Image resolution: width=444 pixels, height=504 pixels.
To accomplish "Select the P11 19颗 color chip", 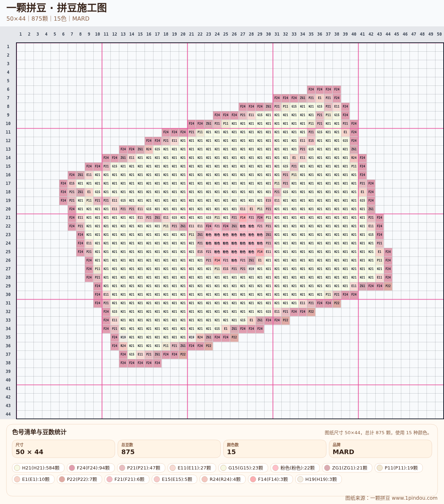I will click(399, 468).
